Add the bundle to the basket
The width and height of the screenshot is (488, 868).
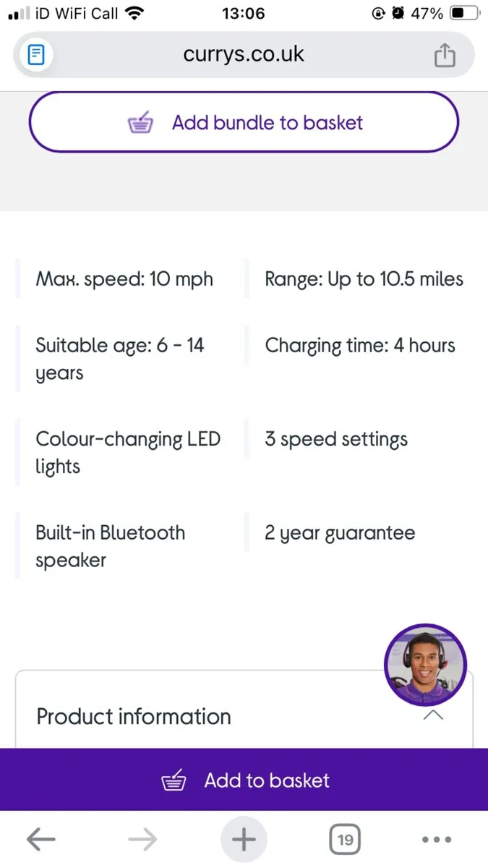[244, 123]
